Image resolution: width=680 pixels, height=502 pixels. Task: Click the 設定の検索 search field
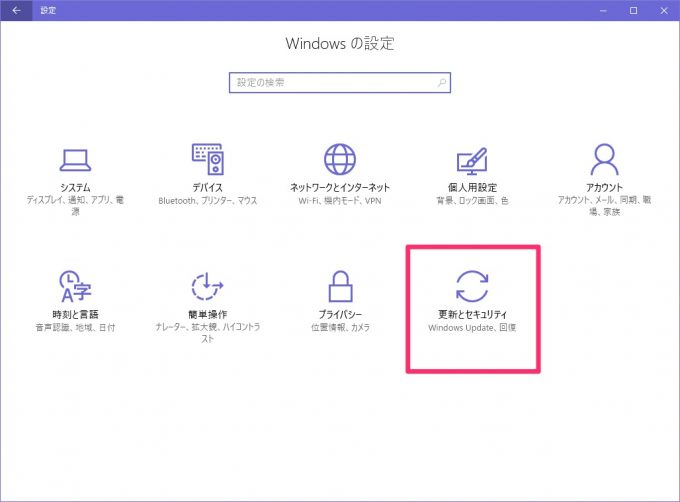click(x=340, y=82)
